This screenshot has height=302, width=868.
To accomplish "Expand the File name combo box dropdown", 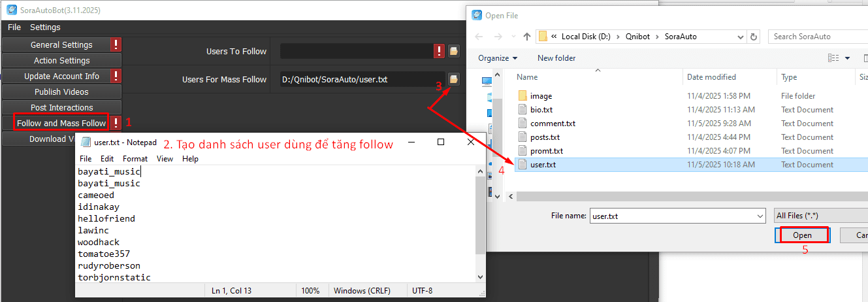I will (760, 216).
